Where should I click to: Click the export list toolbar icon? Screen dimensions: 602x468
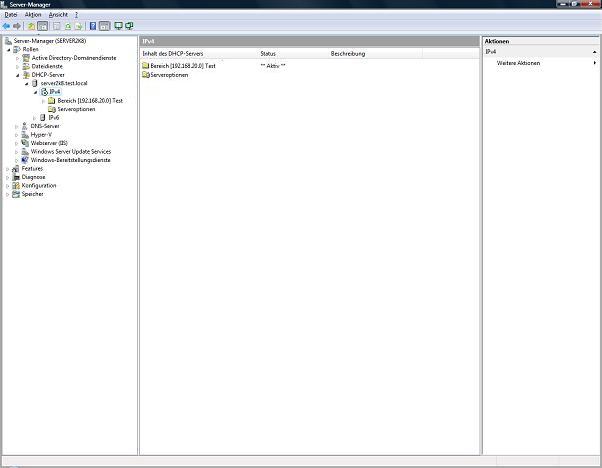[x=79, y=26]
